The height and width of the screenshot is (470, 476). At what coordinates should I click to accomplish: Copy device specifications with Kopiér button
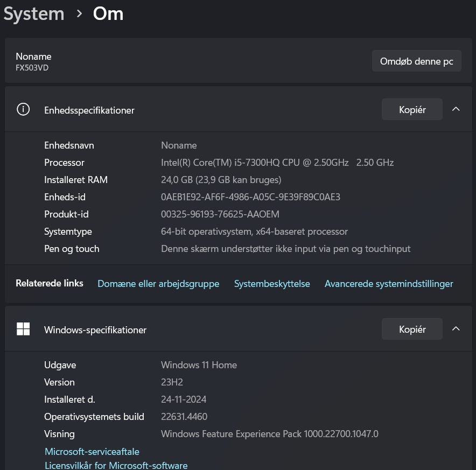point(412,109)
